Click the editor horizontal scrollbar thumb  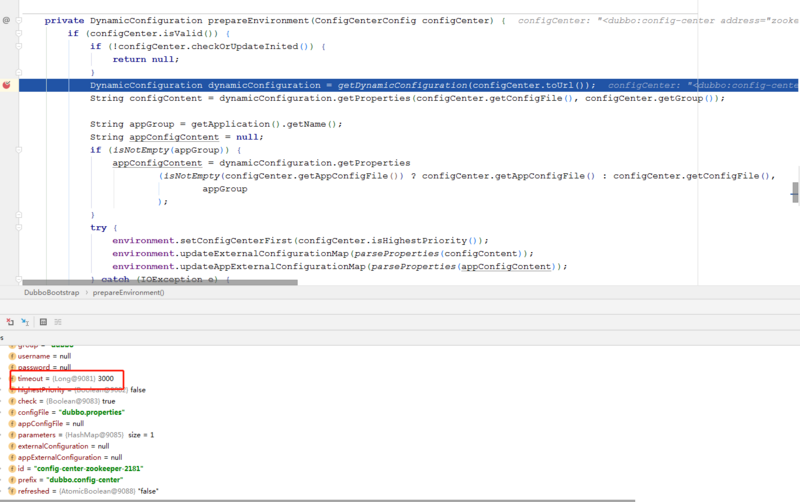(160, 282)
